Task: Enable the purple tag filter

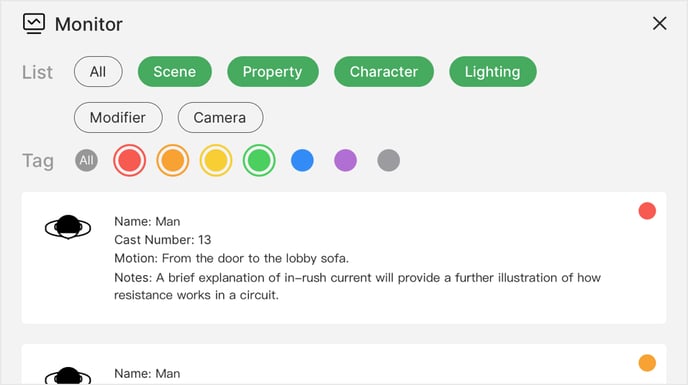Action: tap(345, 160)
